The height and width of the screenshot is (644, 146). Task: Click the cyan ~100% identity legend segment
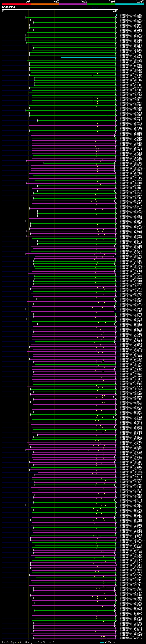[x=130, y=4]
